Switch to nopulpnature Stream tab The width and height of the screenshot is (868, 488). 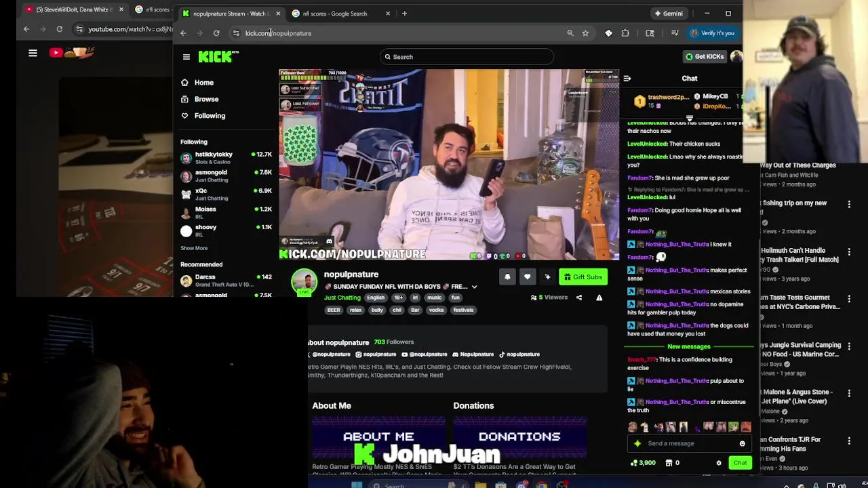[x=231, y=14]
